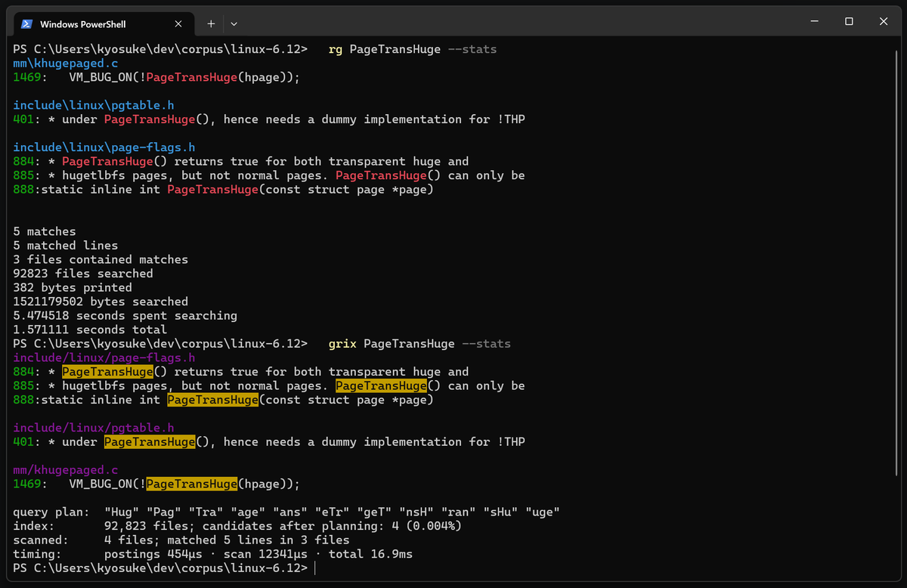
Task: Click highlighted PageTransHuge on grix line 401
Action: pos(150,442)
